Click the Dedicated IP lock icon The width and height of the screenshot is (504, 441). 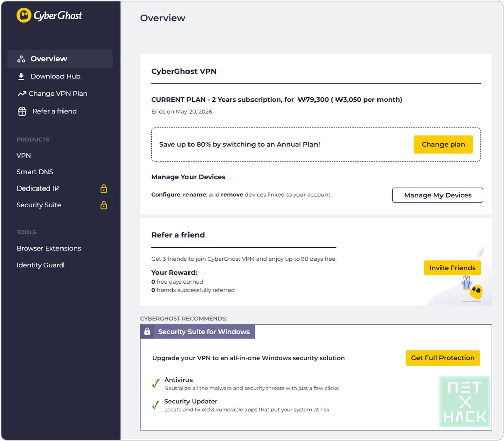[x=104, y=189]
